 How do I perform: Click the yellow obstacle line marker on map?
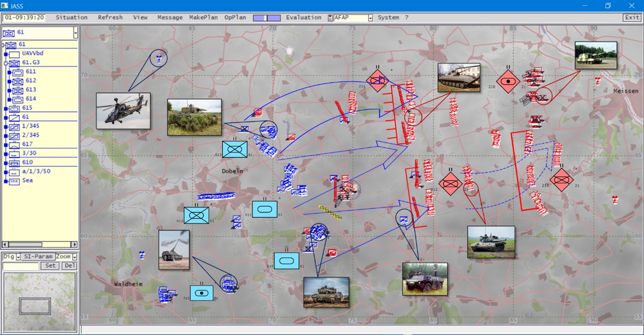[x=330, y=212]
